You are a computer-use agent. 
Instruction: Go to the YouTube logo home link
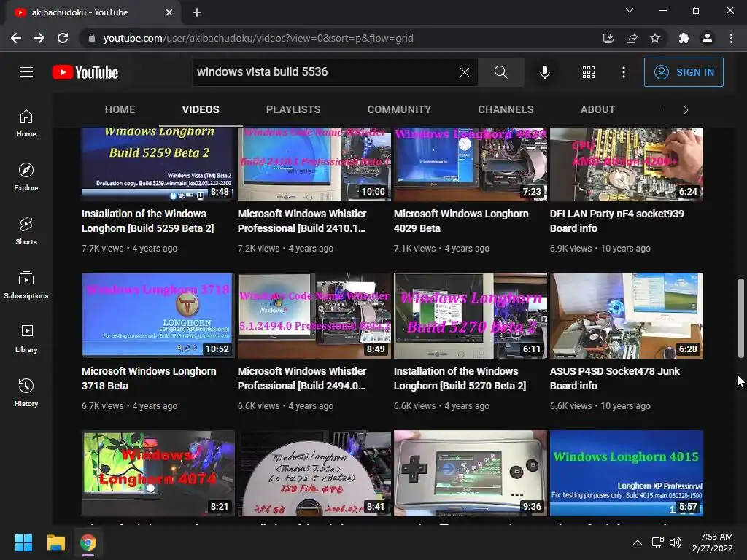[x=85, y=72]
